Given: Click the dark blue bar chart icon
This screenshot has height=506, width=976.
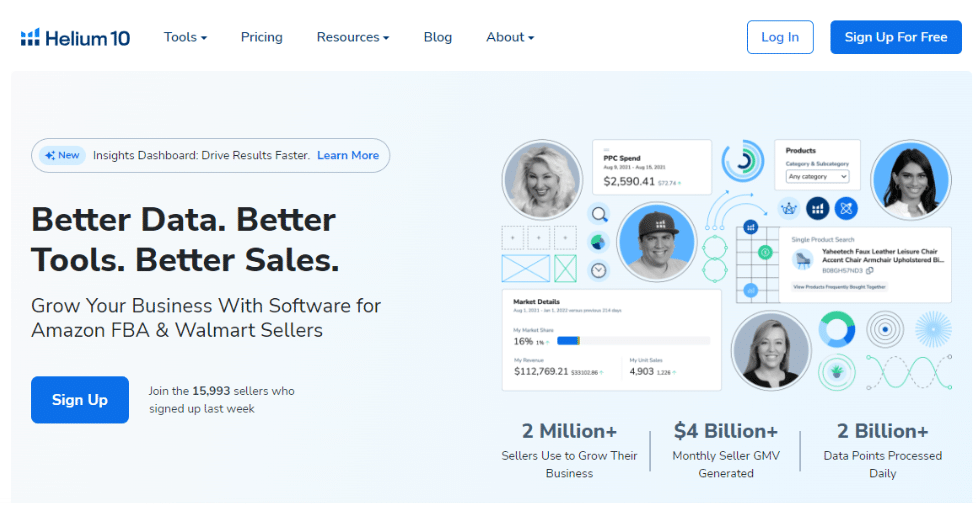Looking at the screenshot, I should tap(818, 208).
